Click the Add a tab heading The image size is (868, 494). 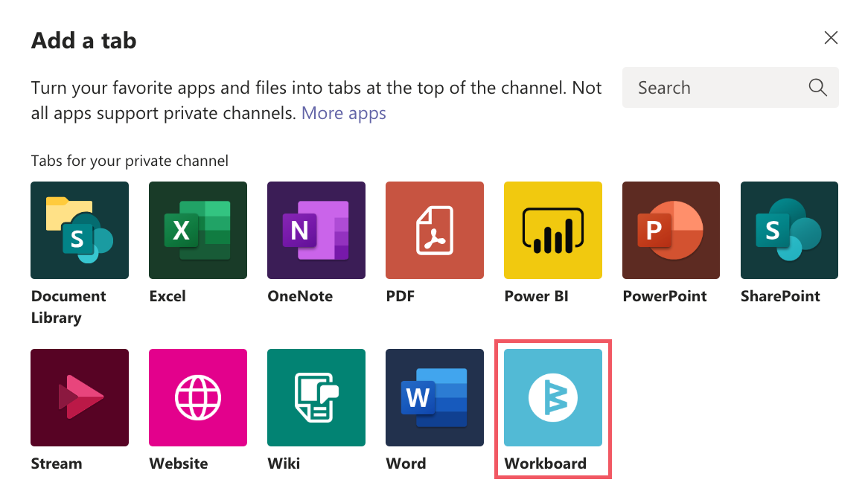coord(83,41)
